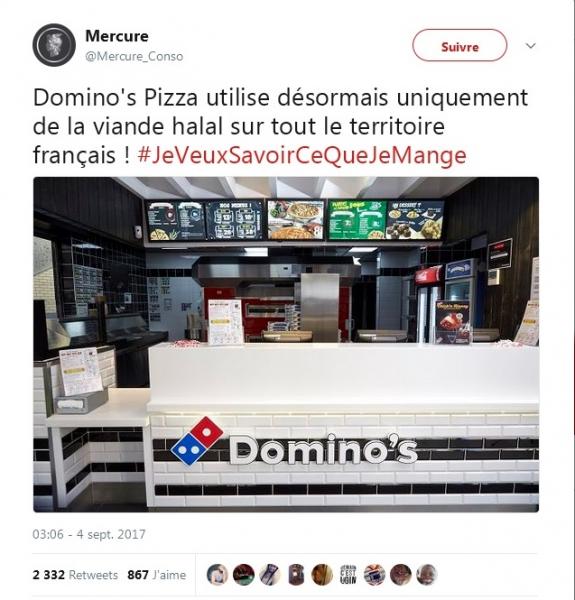View the 867 J'aime list
Image resolution: width=575 pixels, height=600 pixels.
click(156, 575)
